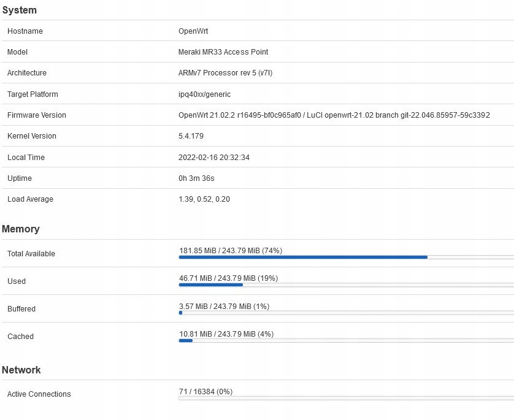Select the ipq40xx/generic target platform value
The image size is (514, 420).
[204, 94]
